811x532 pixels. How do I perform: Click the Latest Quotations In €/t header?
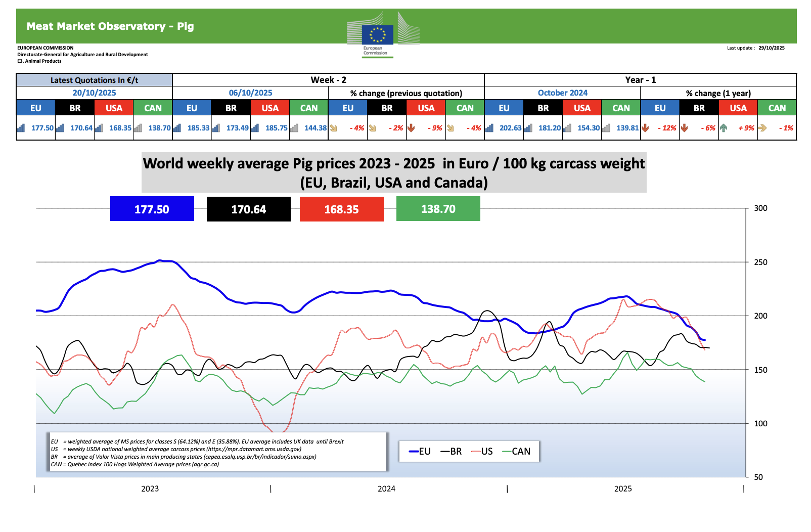[94, 80]
